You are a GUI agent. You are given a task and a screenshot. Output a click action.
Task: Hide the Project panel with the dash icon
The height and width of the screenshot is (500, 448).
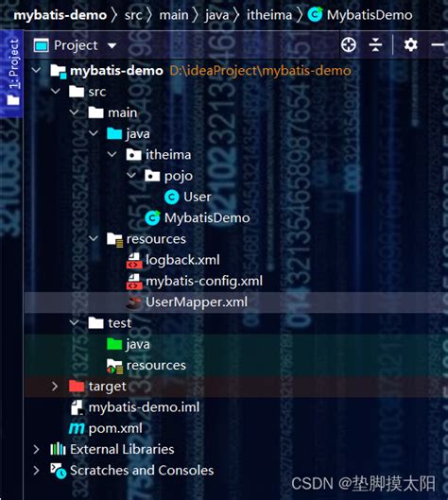click(438, 45)
